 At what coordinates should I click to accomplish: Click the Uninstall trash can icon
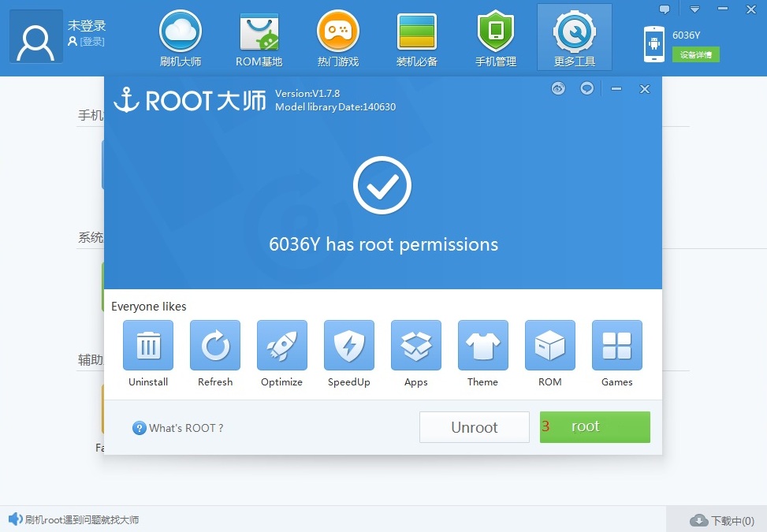tap(148, 345)
